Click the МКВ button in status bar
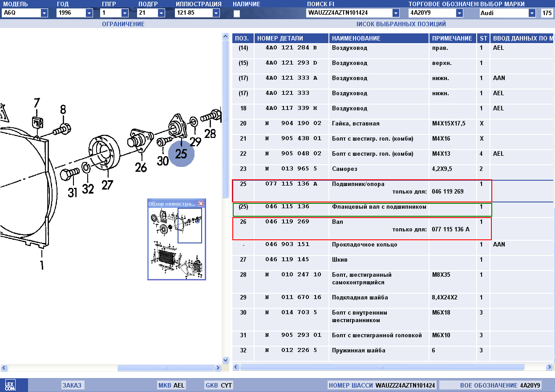Screen dimensions: 555x392 165,385
